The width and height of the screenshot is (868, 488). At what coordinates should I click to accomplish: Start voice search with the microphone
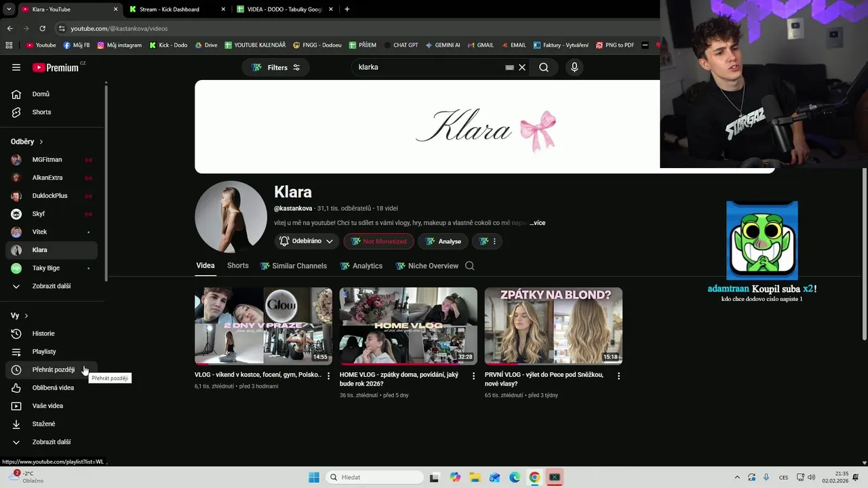point(574,67)
